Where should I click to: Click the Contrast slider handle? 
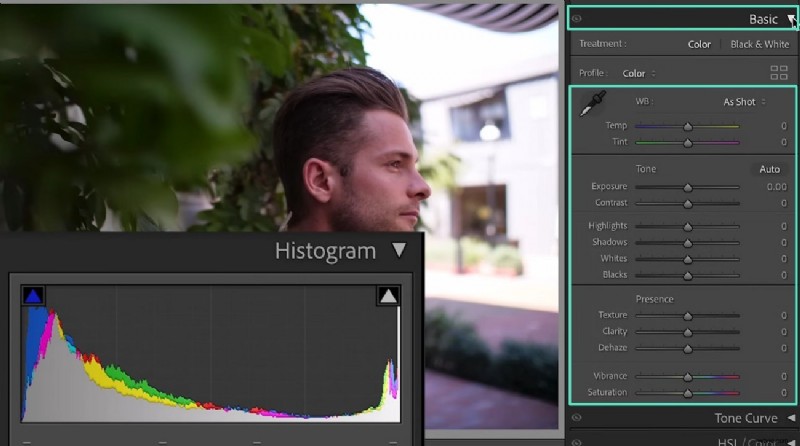coord(688,204)
